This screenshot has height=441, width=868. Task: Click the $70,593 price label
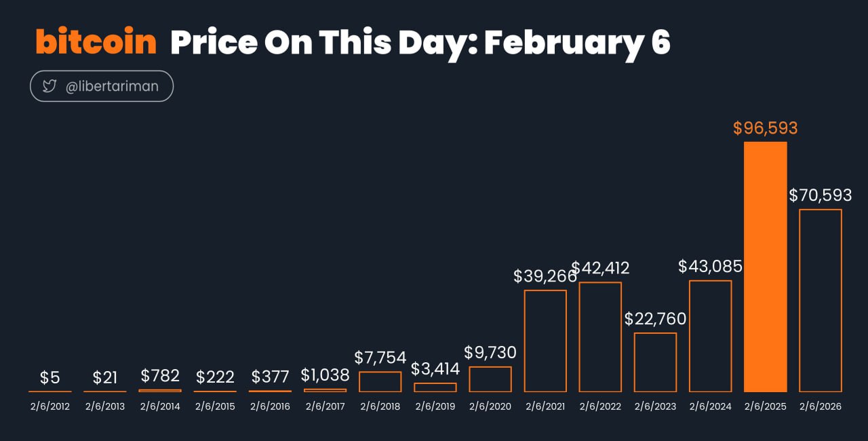pyautogui.click(x=821, y=195)
